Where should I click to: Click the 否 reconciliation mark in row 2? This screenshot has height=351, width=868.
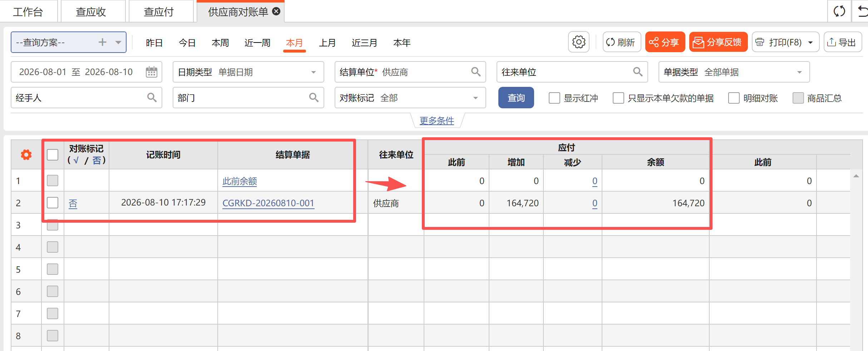pyautogui.click(x=73, y=203)
